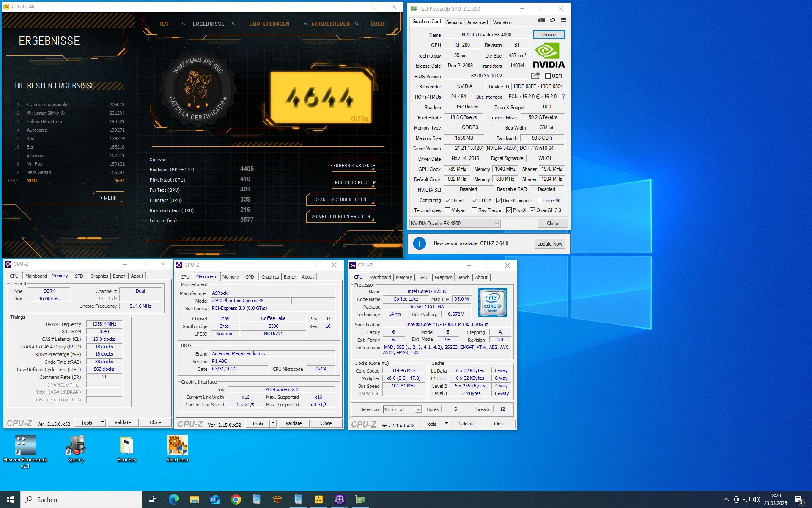
Task: Click the Lookup button in GPU-Z
Action: pyautogui.click(x=549, y=35)
